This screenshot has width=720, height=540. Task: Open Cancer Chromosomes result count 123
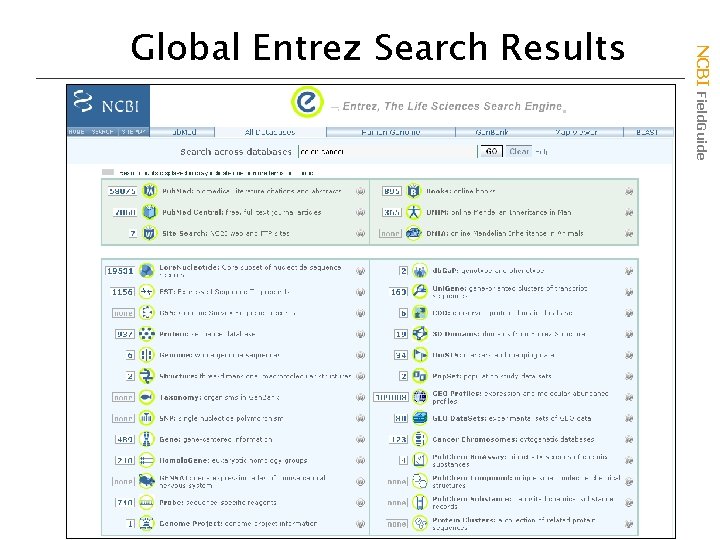[398, 439]
